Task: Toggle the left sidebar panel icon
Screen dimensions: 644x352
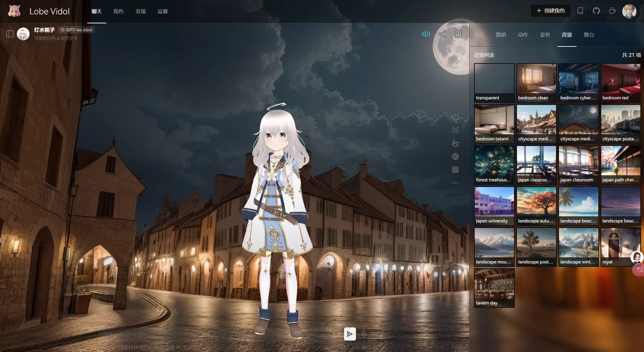Action: pos(10,34)
